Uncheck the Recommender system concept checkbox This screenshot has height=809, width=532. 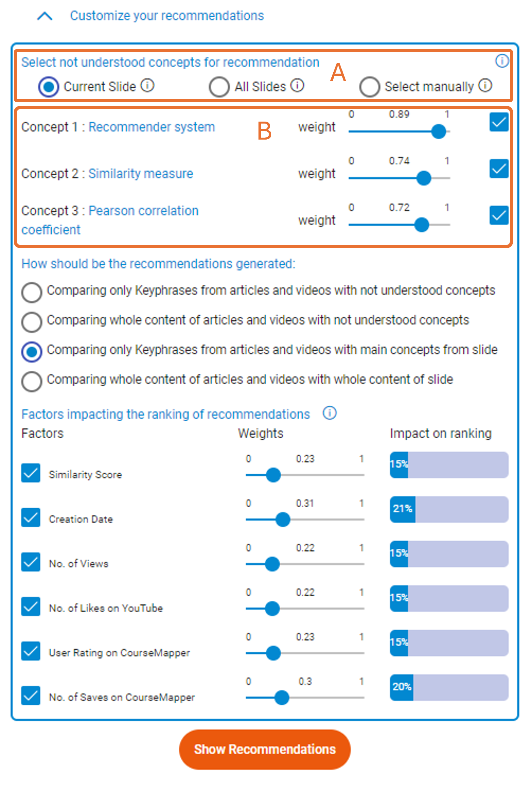coord(499,122)
